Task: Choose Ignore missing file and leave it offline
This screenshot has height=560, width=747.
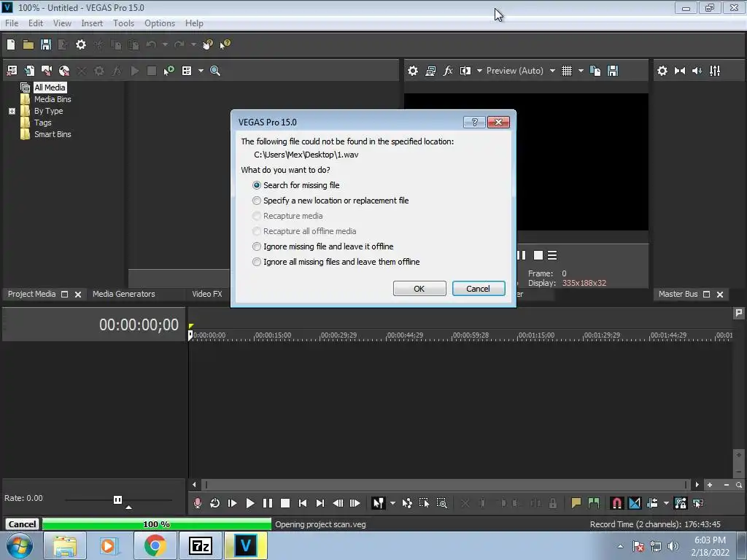Action: click(323, 246)
